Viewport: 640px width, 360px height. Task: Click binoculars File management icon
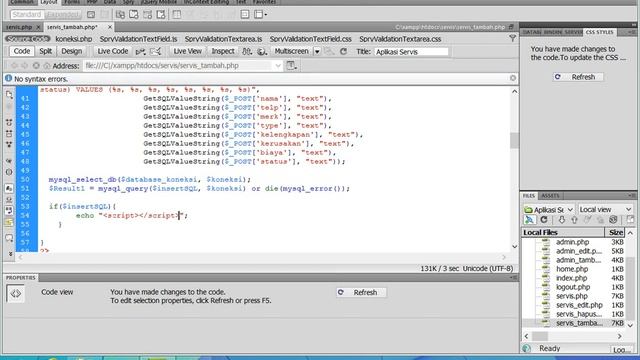click(247, 51)
